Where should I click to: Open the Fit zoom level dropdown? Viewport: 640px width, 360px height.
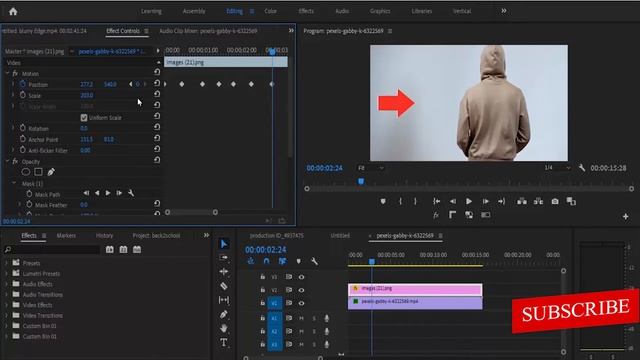(x=371, y=168)
